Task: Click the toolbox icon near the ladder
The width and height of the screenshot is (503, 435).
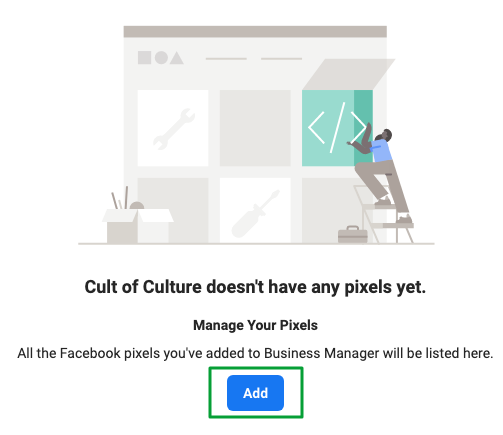Action: pos(353,234)
